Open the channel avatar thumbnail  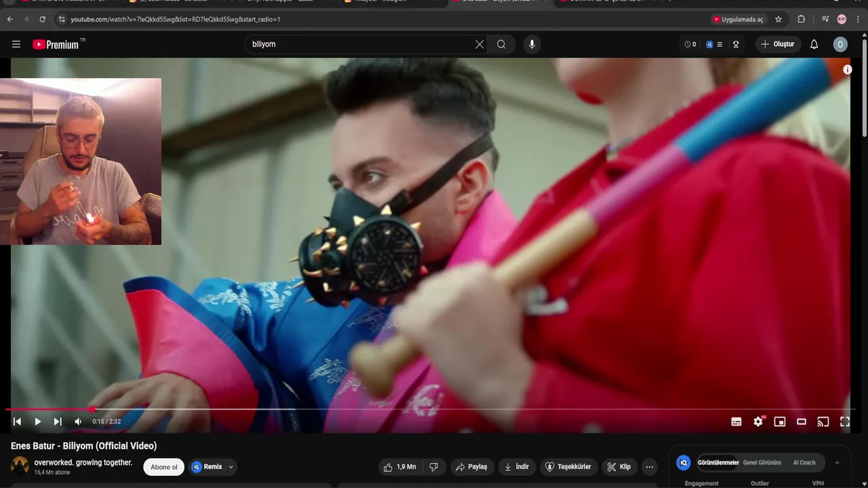[20, 466]
